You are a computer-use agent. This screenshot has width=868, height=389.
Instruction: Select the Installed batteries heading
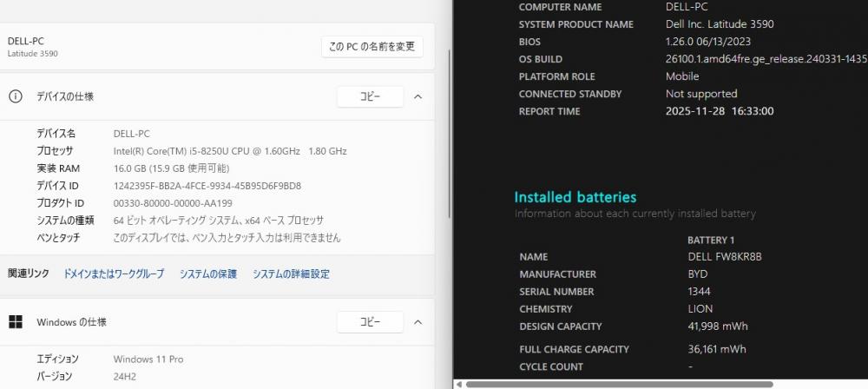coord(575,197)
